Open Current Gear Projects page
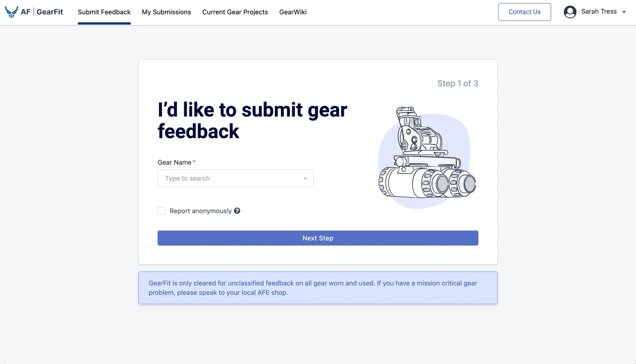The image size is (636, 364). [x=235, y=12]
